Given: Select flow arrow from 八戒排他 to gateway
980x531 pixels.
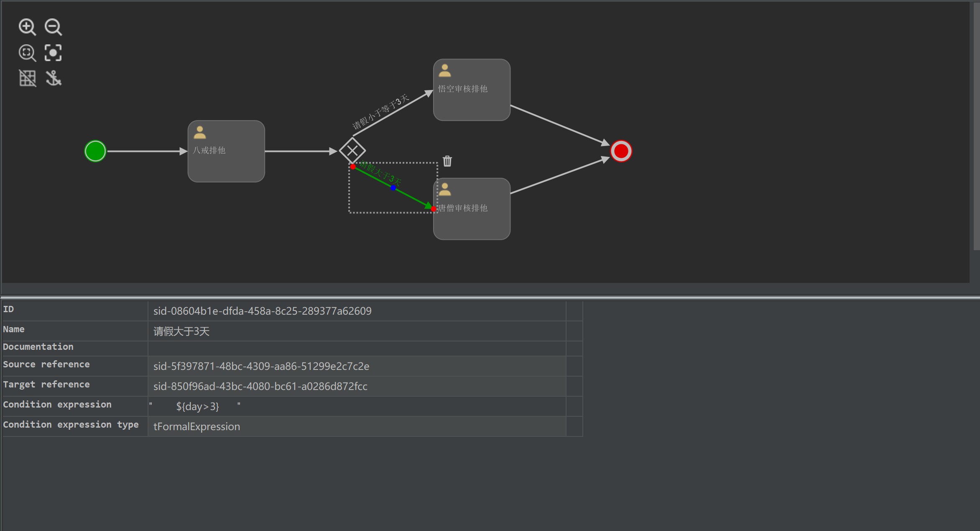Looking at the screenshot, I should click(301, 151).
